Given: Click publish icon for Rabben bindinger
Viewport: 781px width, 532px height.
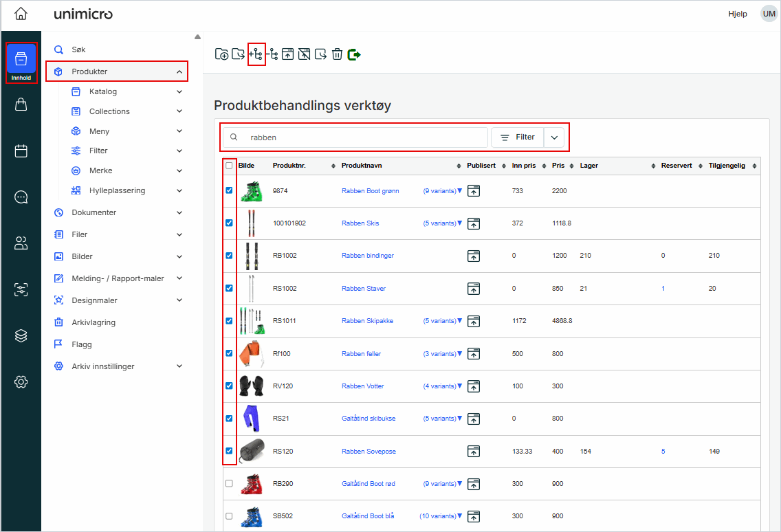Looking at the screenshot, I should (x=474, y=256).
